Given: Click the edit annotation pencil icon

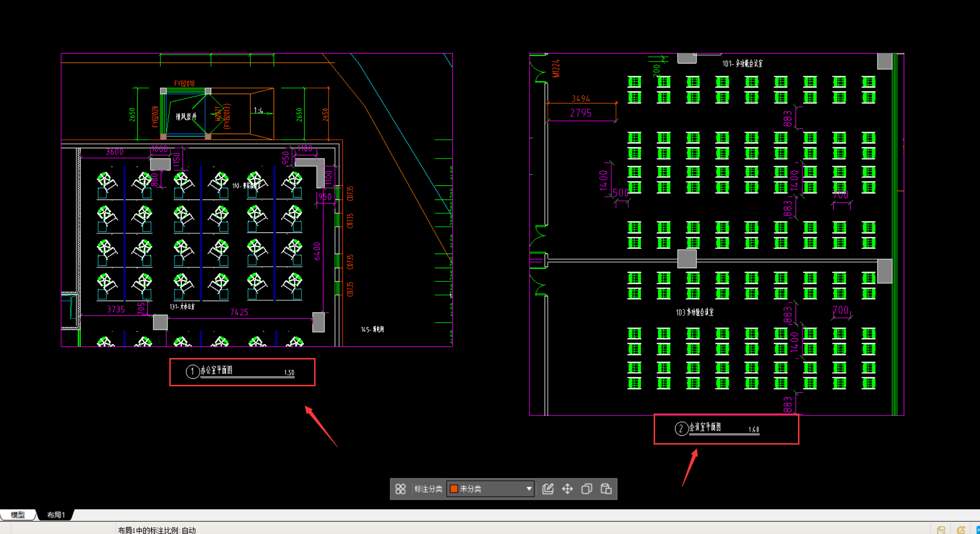Looking at the screenshot, I should point(548,489).
